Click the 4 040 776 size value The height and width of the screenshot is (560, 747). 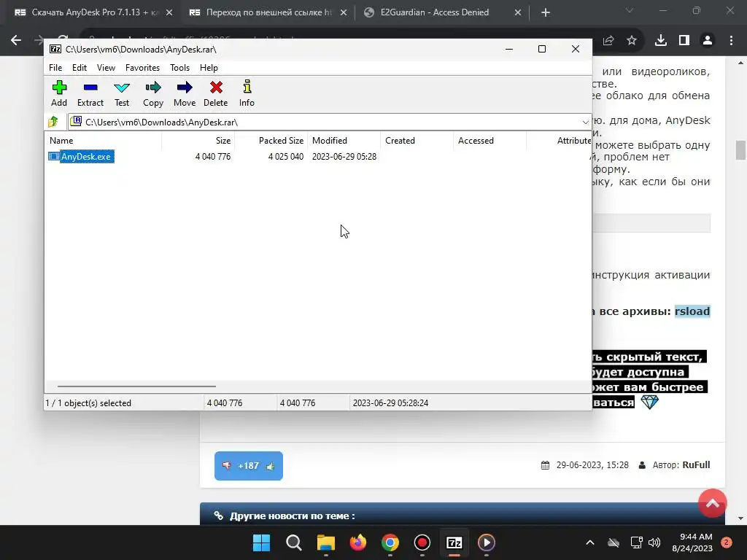point(212,157)
